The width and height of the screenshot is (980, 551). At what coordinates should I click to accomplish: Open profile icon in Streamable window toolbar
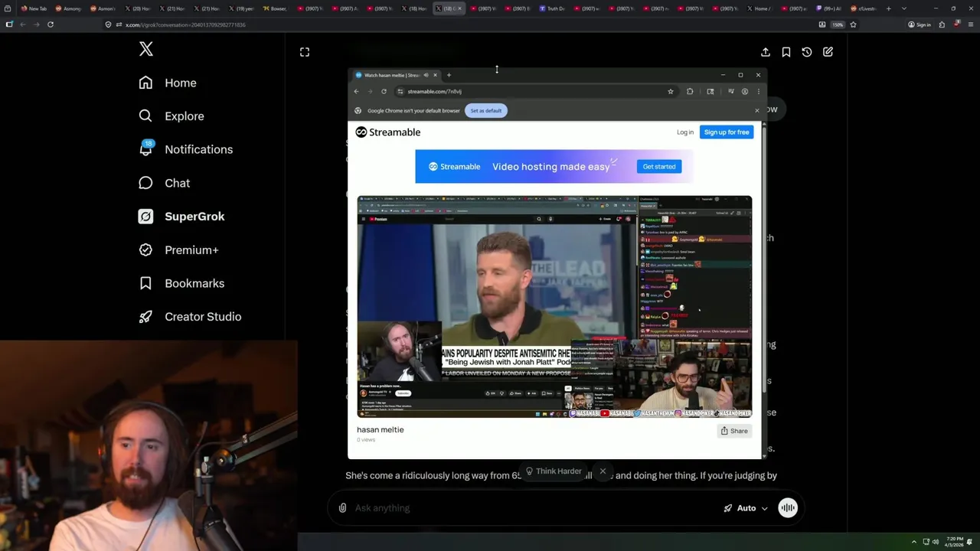coord(745,91)
